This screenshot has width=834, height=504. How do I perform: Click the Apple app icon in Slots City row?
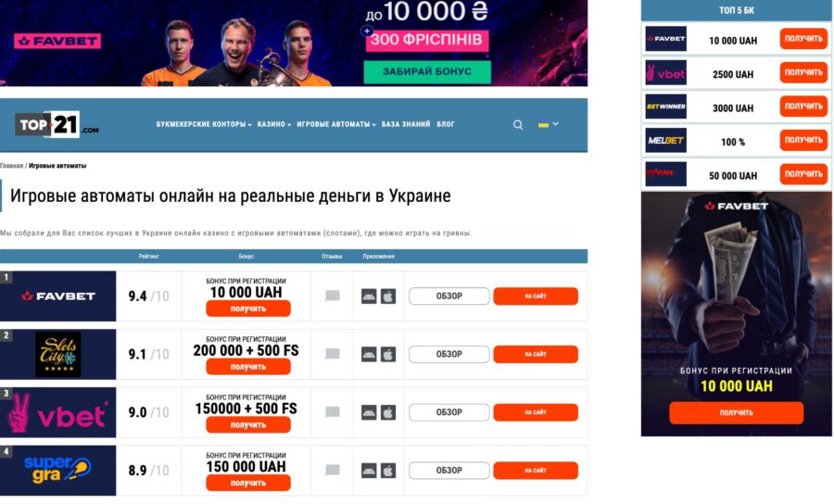[x=388, y=354]
